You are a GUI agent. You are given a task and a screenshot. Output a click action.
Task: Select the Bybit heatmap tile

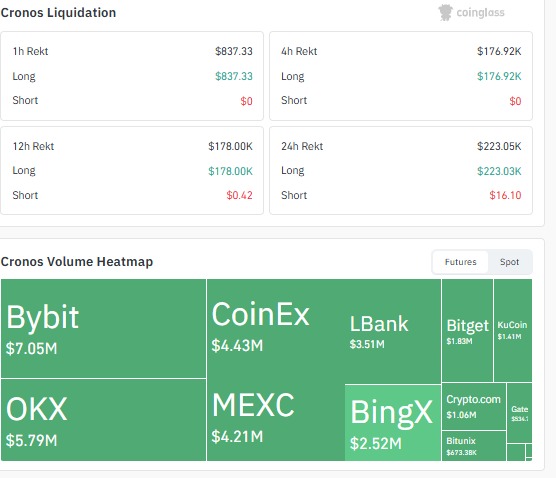point(104,328)
